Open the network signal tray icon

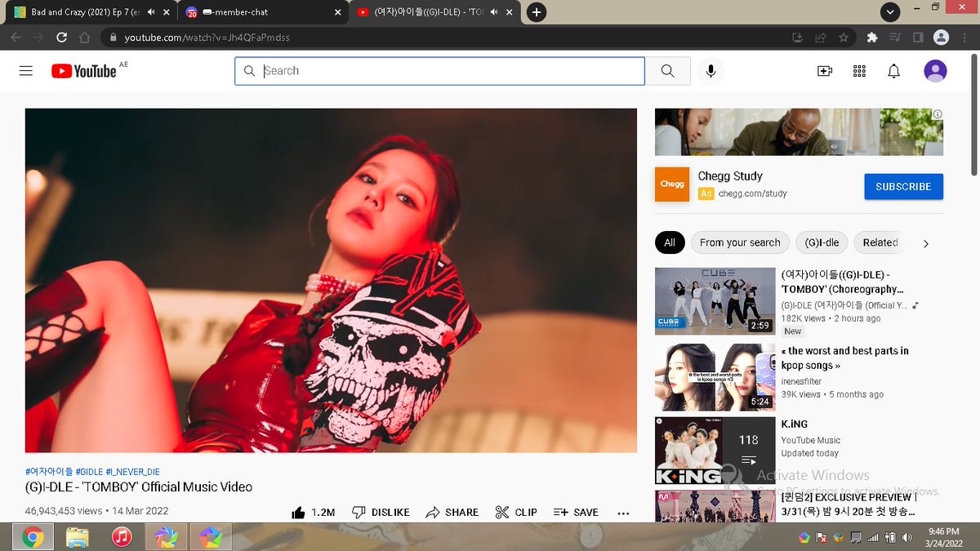tap(873, 538)
